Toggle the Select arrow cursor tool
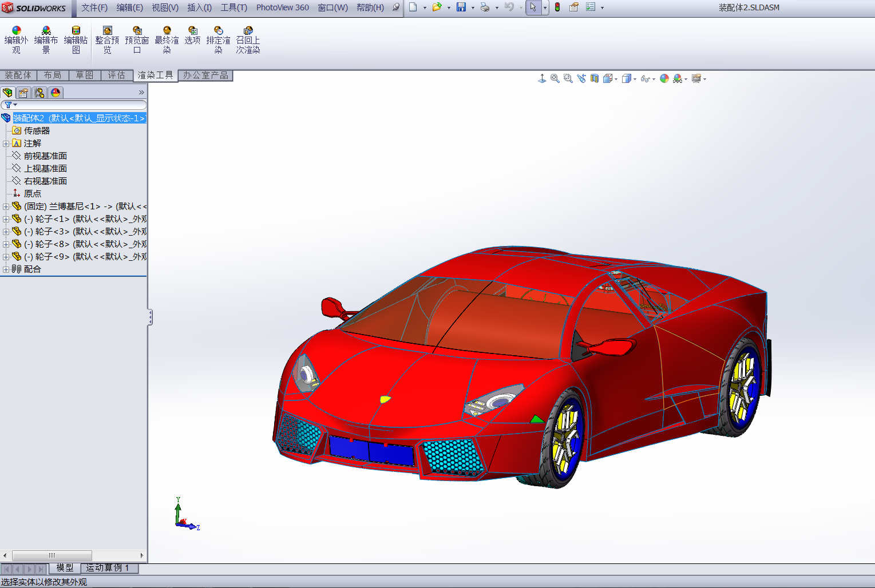This screenshot has width=875, height=588. point(533,7)
